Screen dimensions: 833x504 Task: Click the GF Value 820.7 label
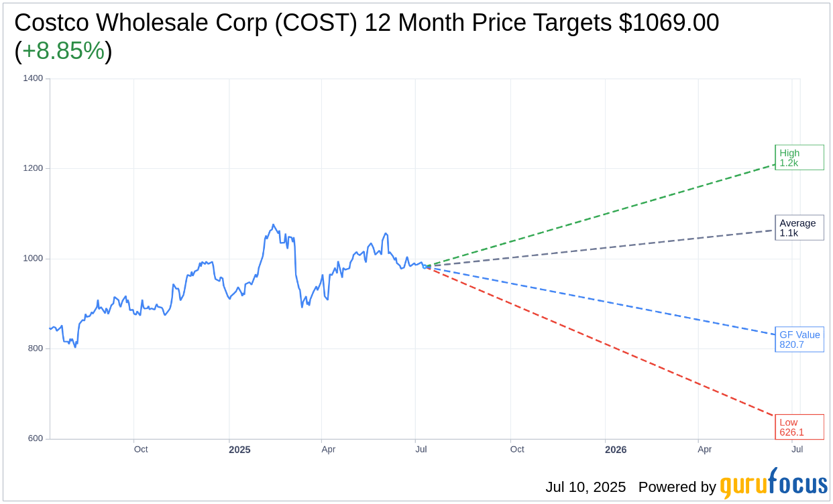pyautogui.click(x=799, y=340)
